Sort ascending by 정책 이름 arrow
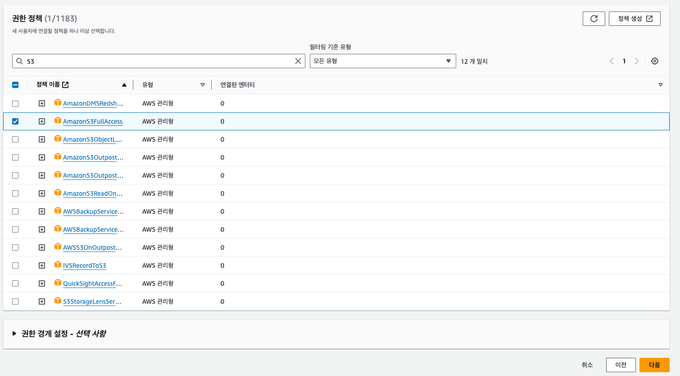This screenshot has width=680, height=376. (x=124, y=85)
